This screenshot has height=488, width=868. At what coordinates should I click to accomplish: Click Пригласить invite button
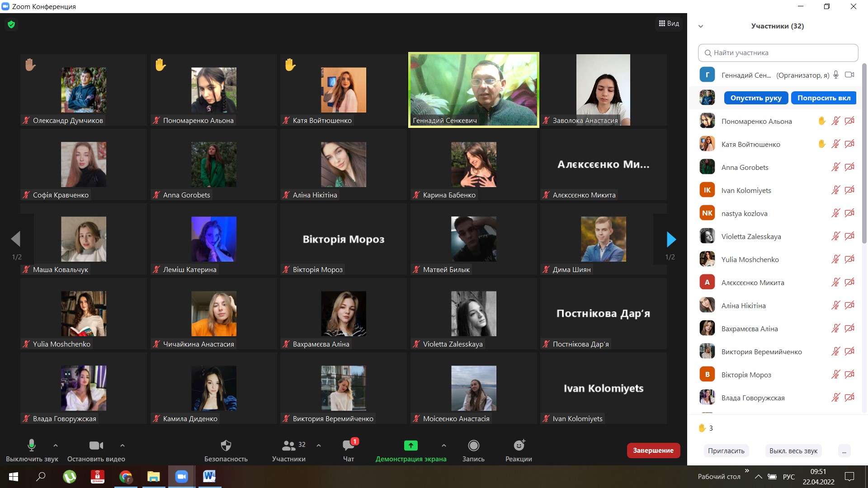click(x=726, y=451)
